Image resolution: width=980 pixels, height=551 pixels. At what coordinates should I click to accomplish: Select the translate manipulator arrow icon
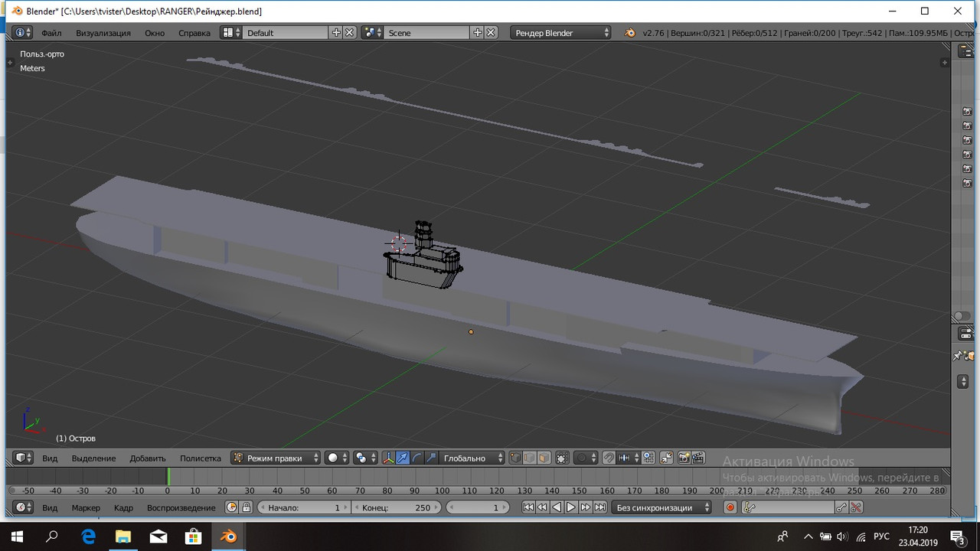pos(403,458)
